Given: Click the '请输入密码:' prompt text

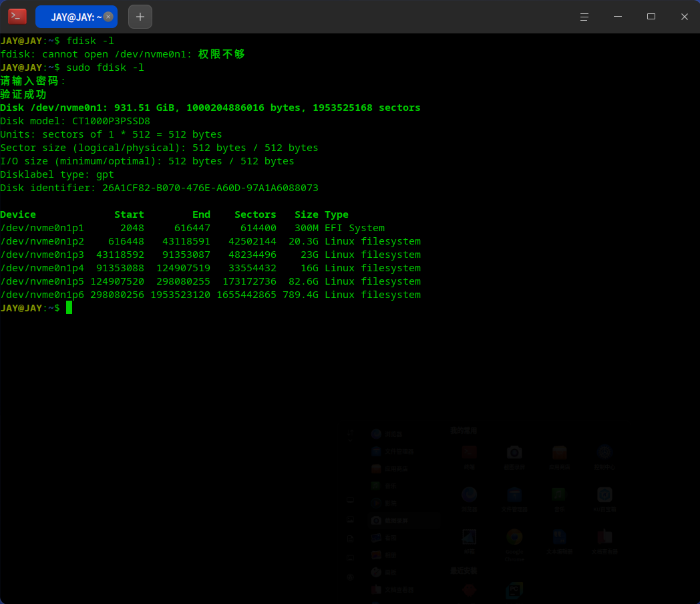Looking at the screenshot, I should [x=33, y=82].
